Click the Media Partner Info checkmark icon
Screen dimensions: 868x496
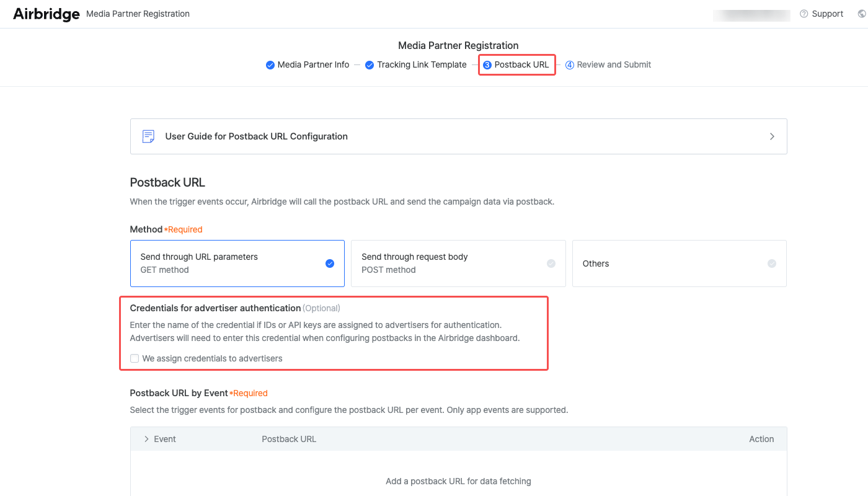[270, 65]
